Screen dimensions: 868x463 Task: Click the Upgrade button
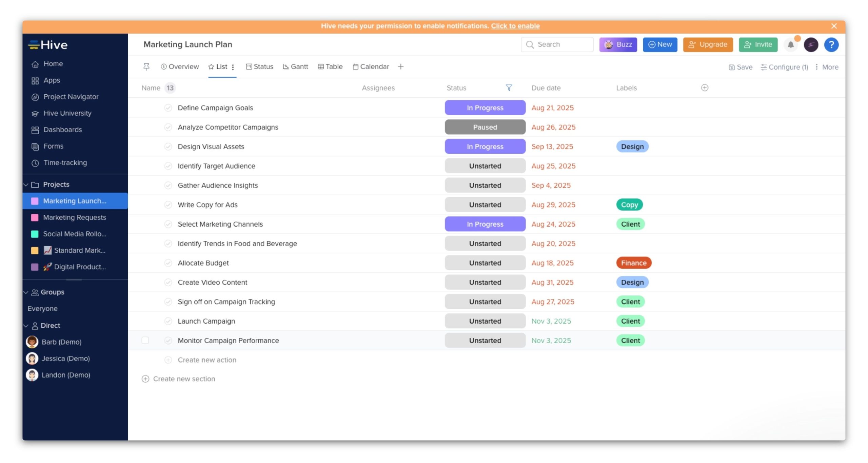[708, 45]
